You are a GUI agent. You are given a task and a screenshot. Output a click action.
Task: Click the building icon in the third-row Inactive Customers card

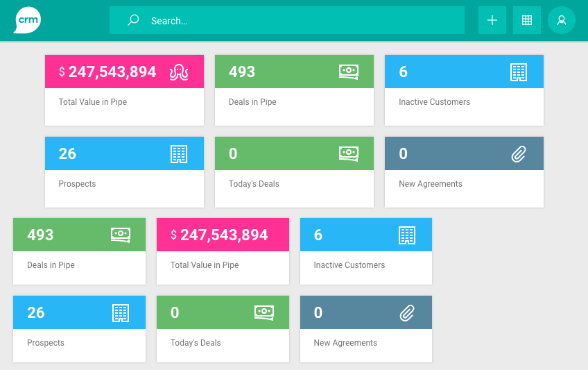[407, 235]
